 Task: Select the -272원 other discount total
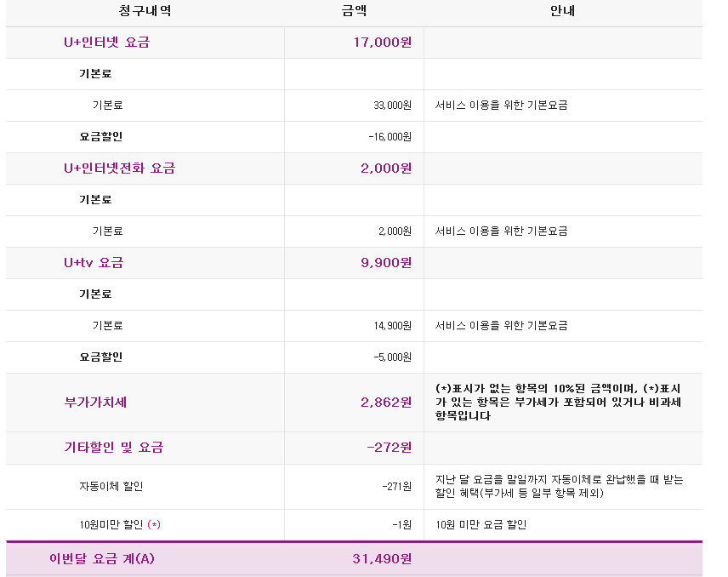pos(389,448)
